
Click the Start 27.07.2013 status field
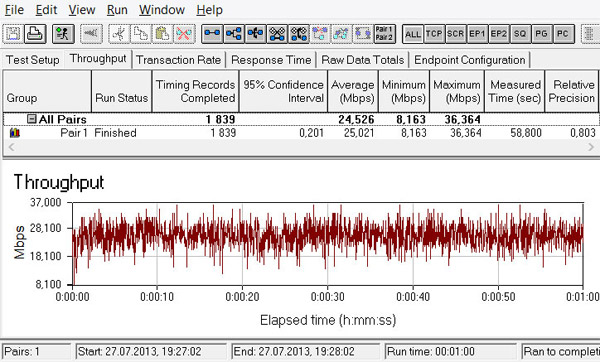151,351
